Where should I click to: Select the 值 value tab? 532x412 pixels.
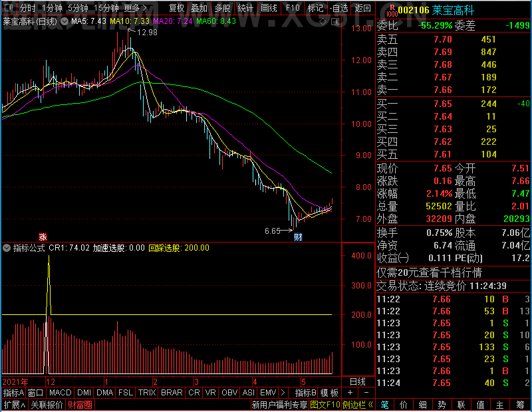pos(480,405)
